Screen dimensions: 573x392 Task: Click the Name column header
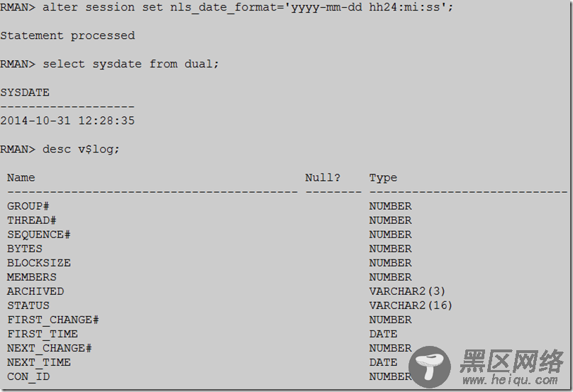21,177
